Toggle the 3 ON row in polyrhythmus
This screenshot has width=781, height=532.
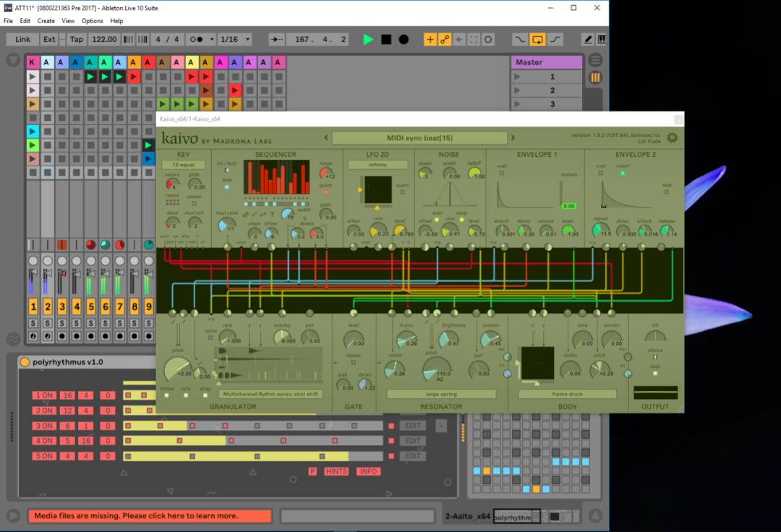44,426
